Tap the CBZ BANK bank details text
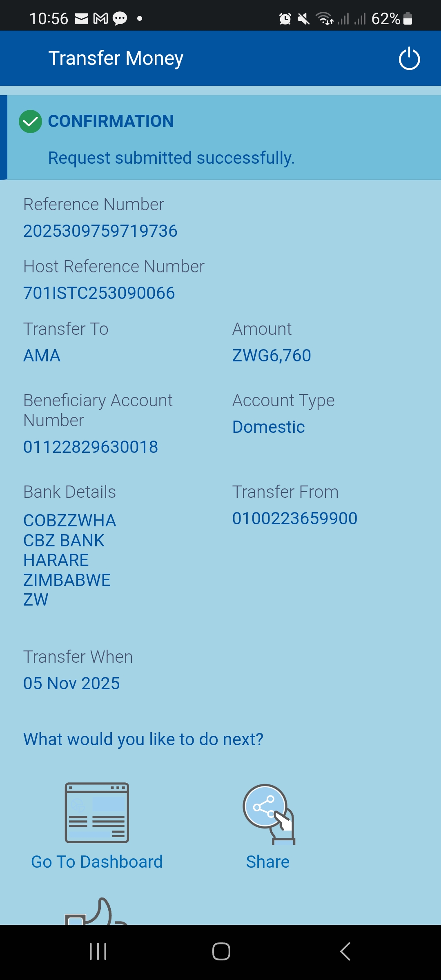Image resolution: width=441 pixels, height=980 pixels. pos(64,541)
